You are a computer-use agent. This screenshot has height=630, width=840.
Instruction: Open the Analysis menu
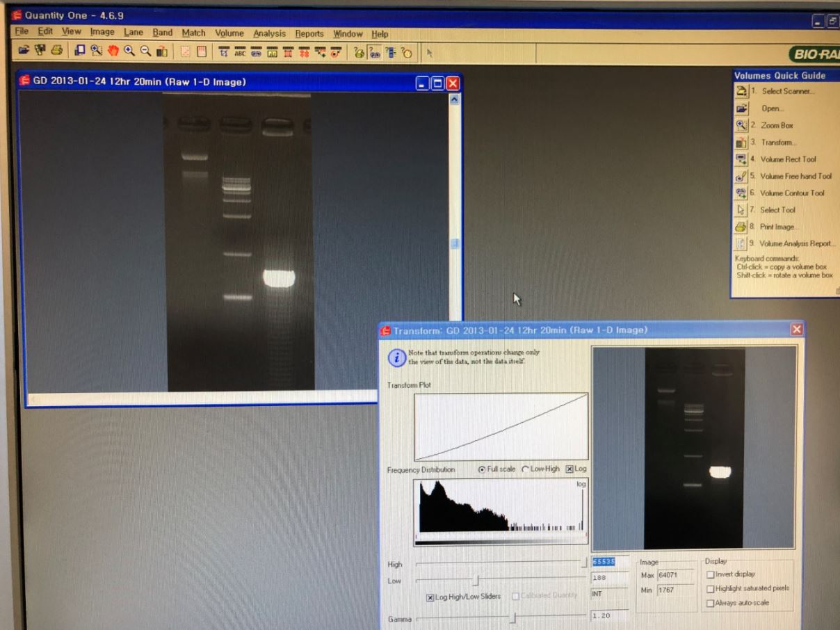coord(269,33)
